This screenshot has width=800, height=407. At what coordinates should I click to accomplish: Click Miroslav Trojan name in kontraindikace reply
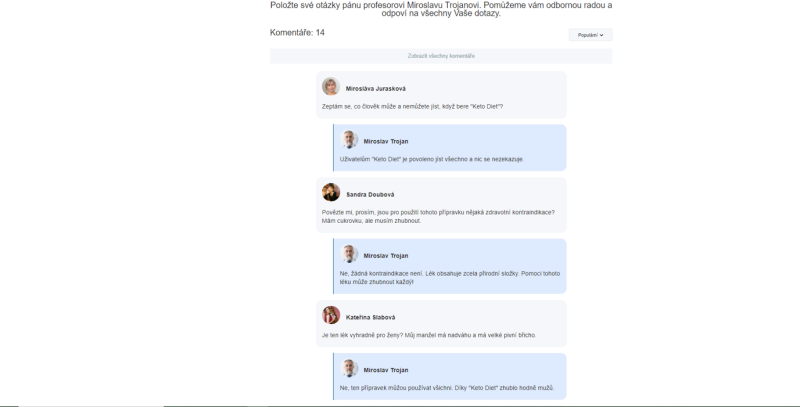[x=386, y=256]
